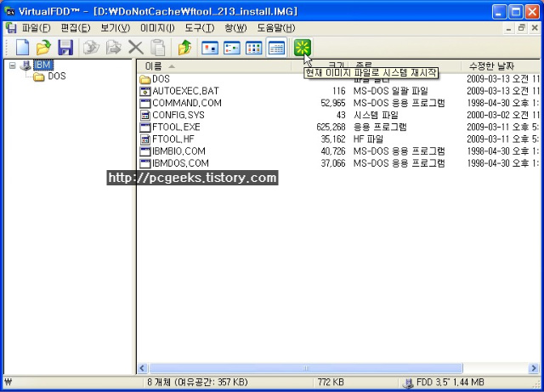The height and width of the screenshot is (392, 544).
Task: Click the Delete X toolbar icon
Action: click(136, 48)
